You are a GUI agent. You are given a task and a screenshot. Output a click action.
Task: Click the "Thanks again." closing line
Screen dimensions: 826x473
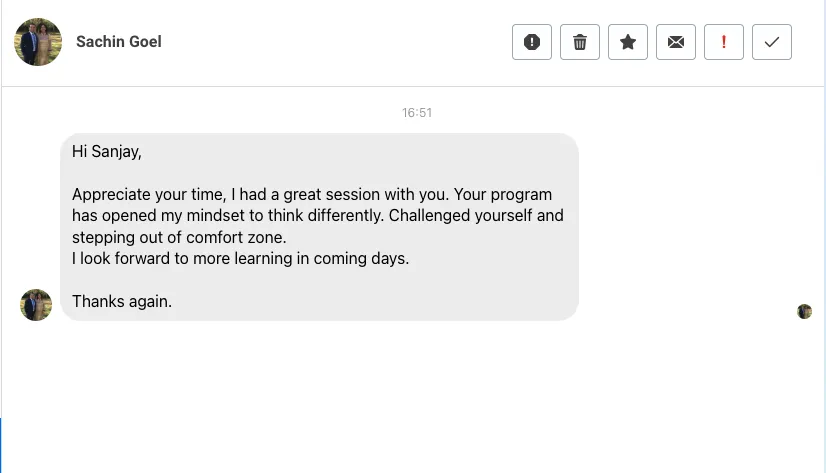point(122,301)
